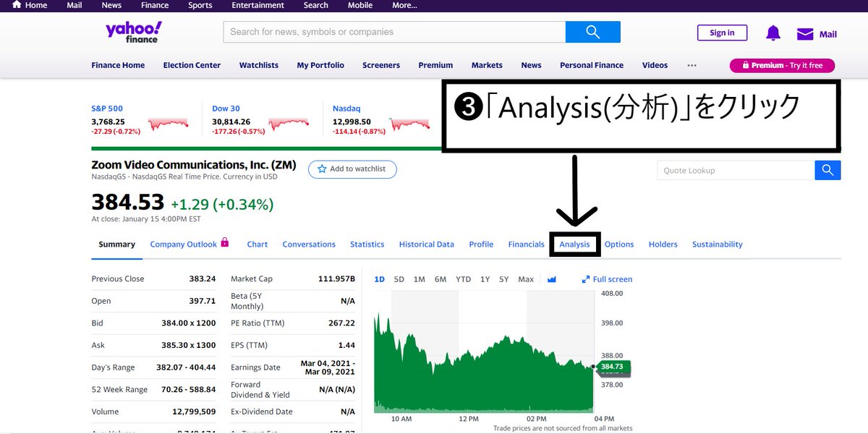Select YTD chart range

[x=463, y=279]
